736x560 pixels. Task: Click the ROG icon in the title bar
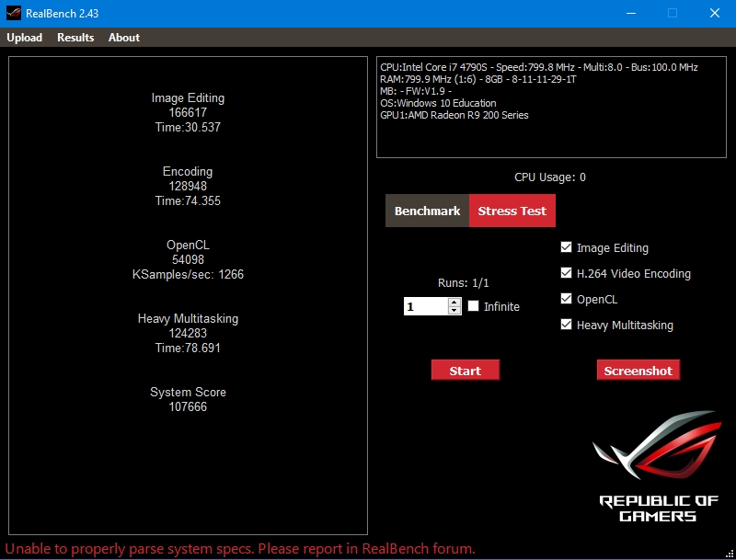coord(13,13)
